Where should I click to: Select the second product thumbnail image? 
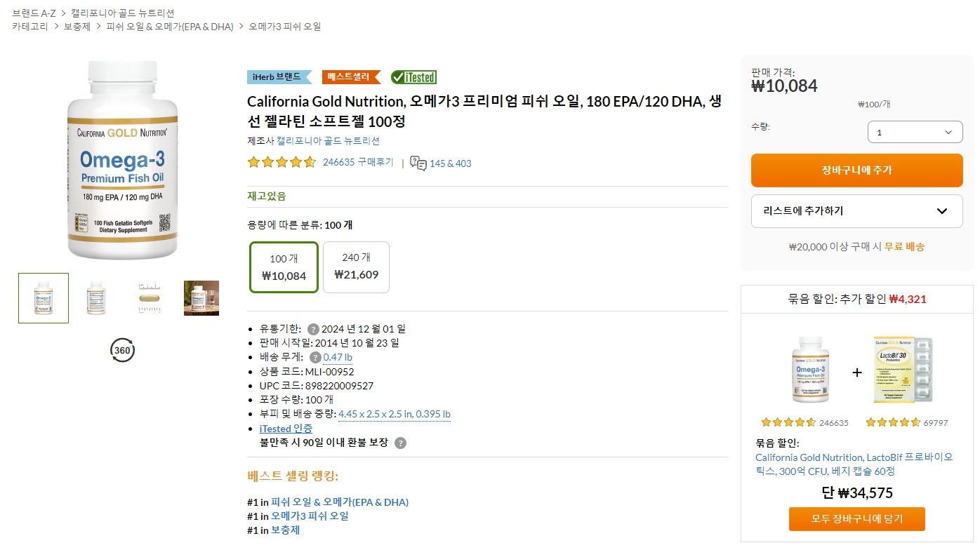[95, 297]
